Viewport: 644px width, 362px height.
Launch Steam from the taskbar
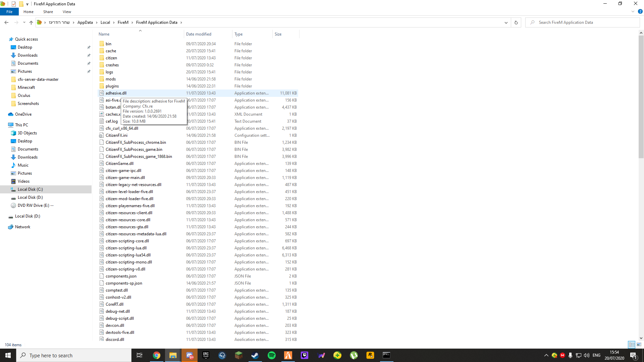[x=255, y=355]
